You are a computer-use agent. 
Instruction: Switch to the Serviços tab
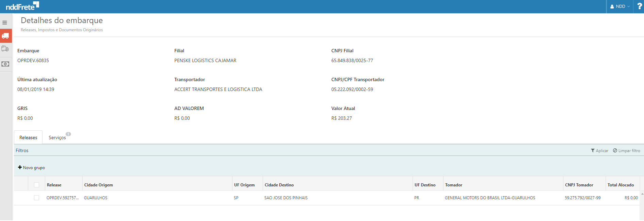coord(57,137)
